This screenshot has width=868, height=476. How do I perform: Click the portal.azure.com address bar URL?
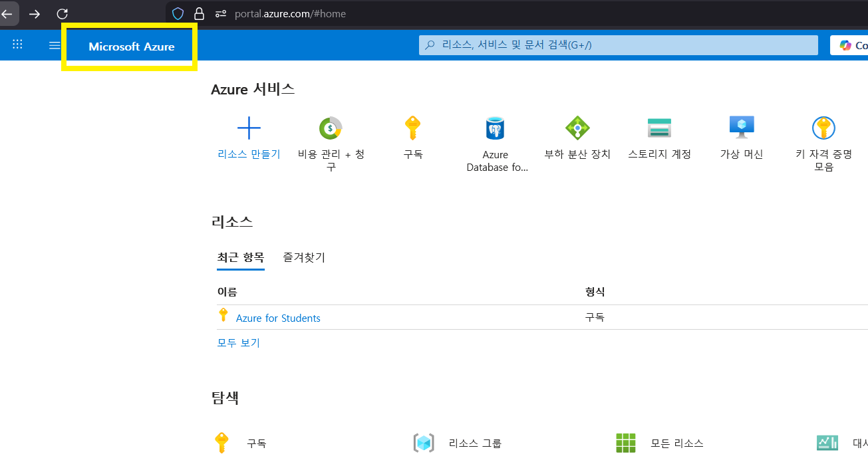tap(290, 13)
